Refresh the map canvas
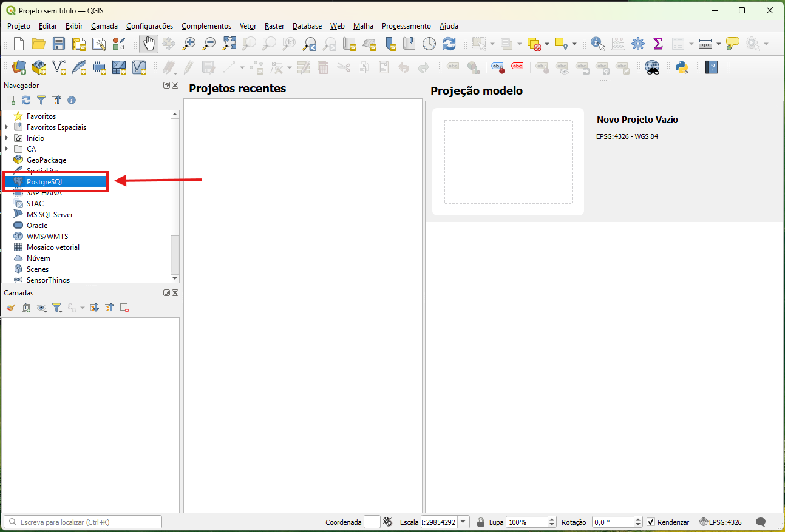Image resolution: width=785 pixels, height=532 pixels. click(x=449, y=44)
